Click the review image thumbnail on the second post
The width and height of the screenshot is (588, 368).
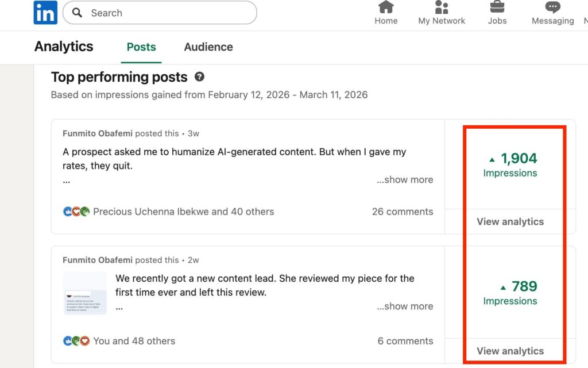[84, 292]
